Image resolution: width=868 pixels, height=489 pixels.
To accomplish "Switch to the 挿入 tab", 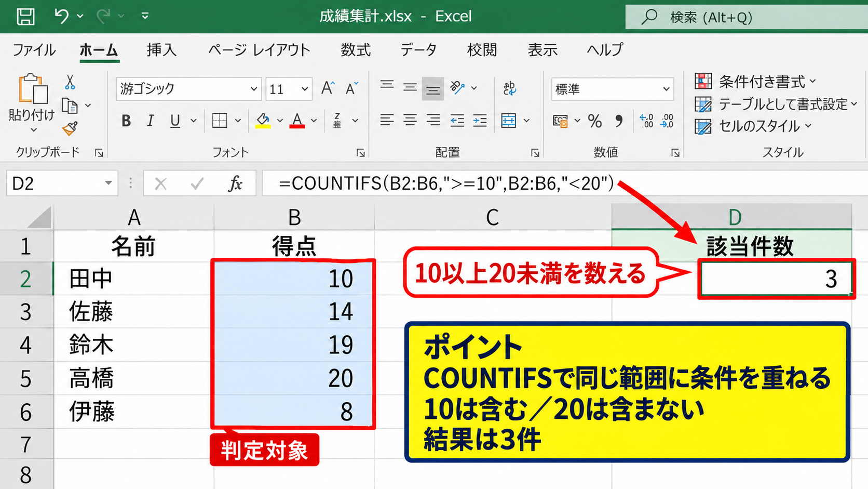I will [161, 50].
